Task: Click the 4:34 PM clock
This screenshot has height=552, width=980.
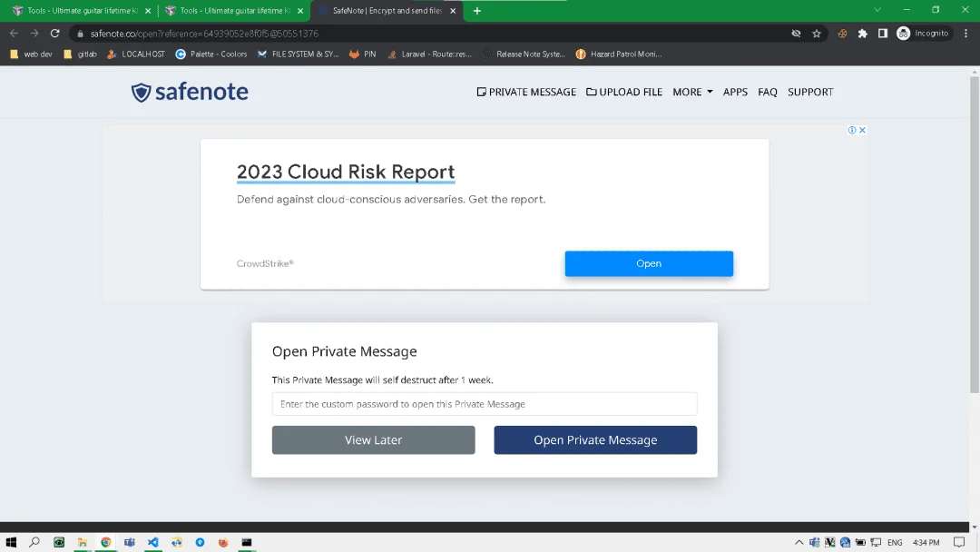Action: tap(926, 543)
